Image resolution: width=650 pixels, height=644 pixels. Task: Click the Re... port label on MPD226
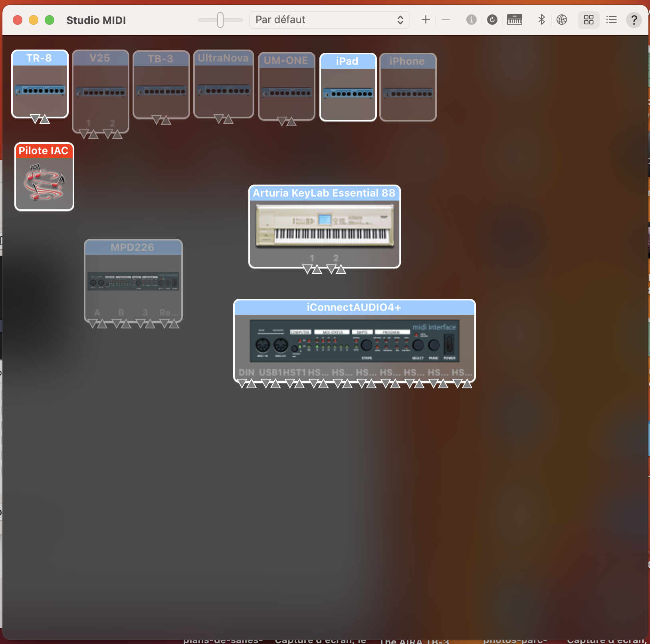(169, 312)
